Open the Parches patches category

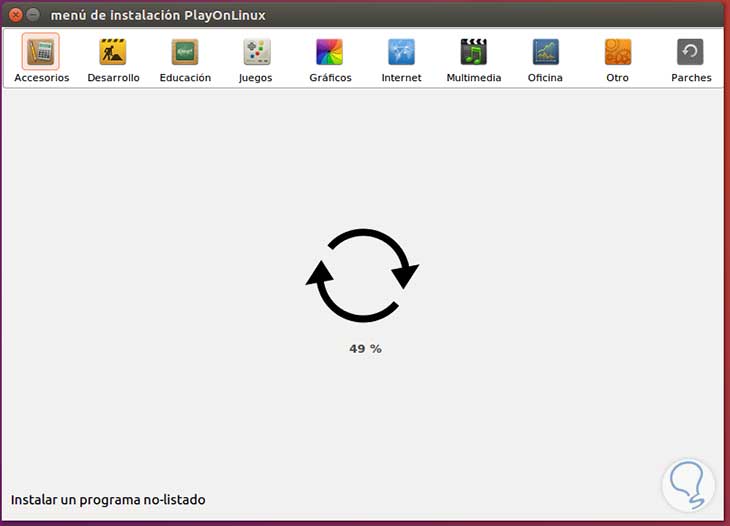pos(690,52)
